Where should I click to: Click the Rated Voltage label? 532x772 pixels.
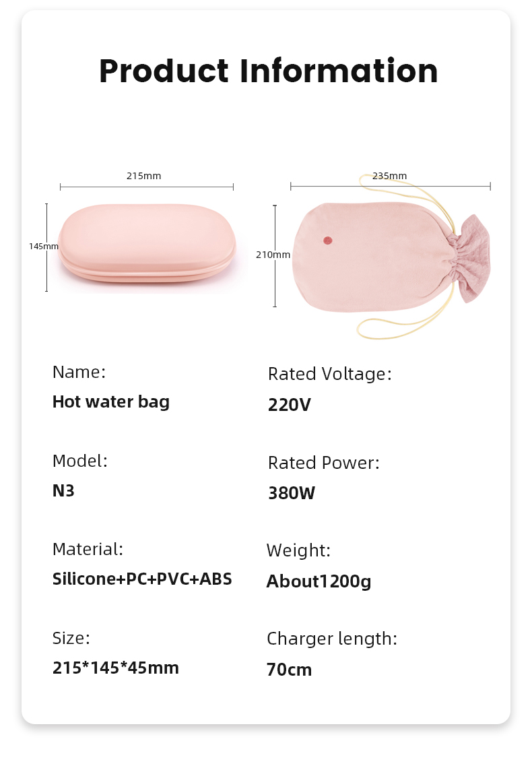pyautogui.click(x=330, y=374)
